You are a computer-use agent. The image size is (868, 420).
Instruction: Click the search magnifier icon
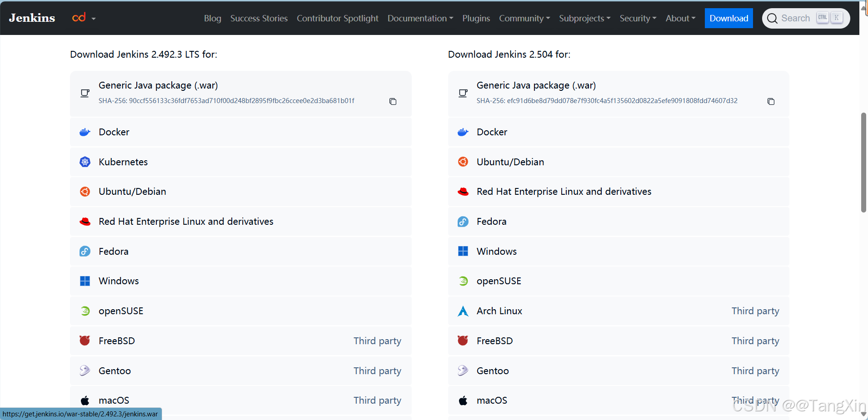tap(772, 18)
